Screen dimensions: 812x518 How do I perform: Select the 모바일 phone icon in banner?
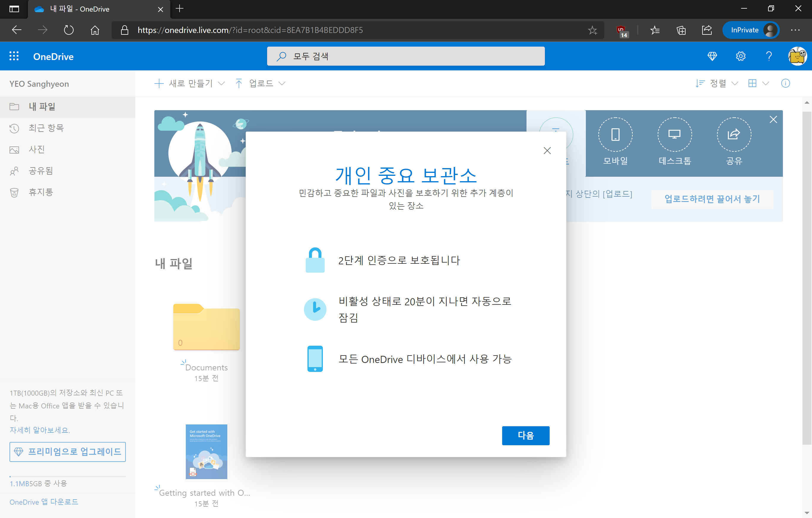coord(616,134)
